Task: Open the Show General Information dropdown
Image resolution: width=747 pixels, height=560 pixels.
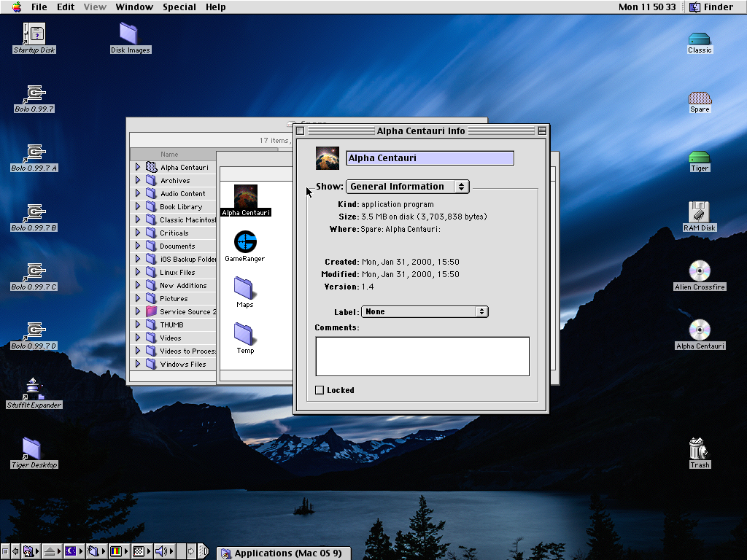Action: click(407, 187)
